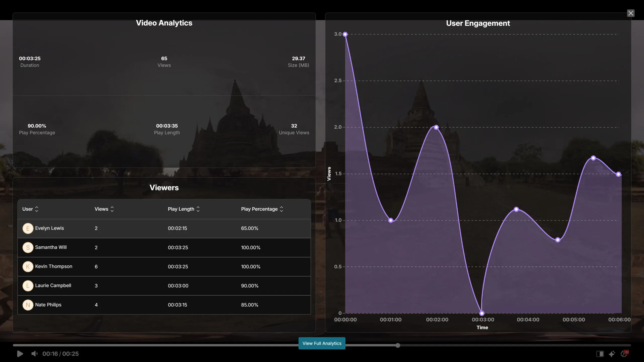
Task: Click Kevin Thompson's K avatar
Action: (x=28, y=266)
